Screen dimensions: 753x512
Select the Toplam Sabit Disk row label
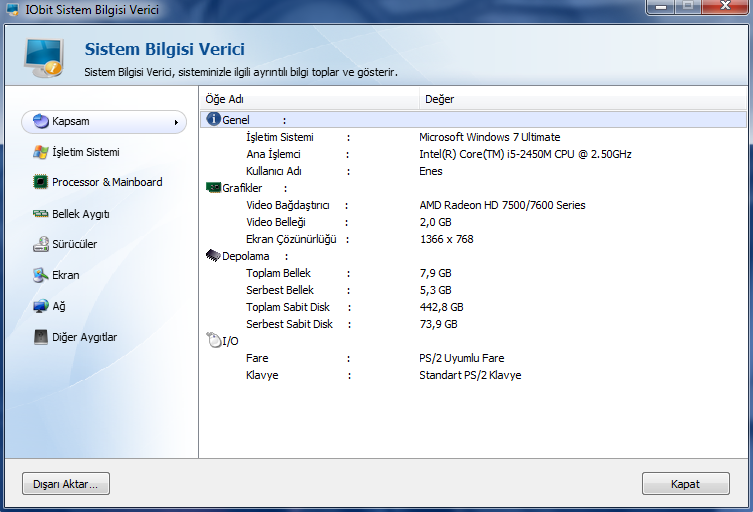[288, 307]
